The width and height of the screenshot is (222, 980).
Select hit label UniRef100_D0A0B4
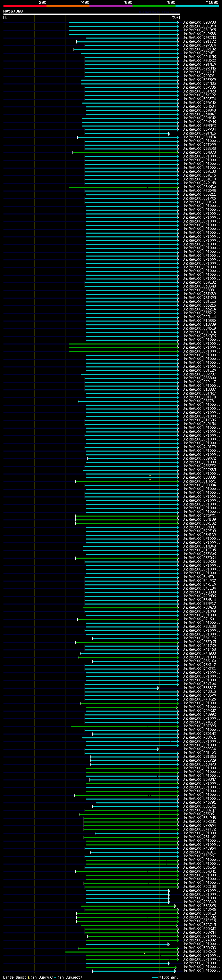tap(199, 485)
